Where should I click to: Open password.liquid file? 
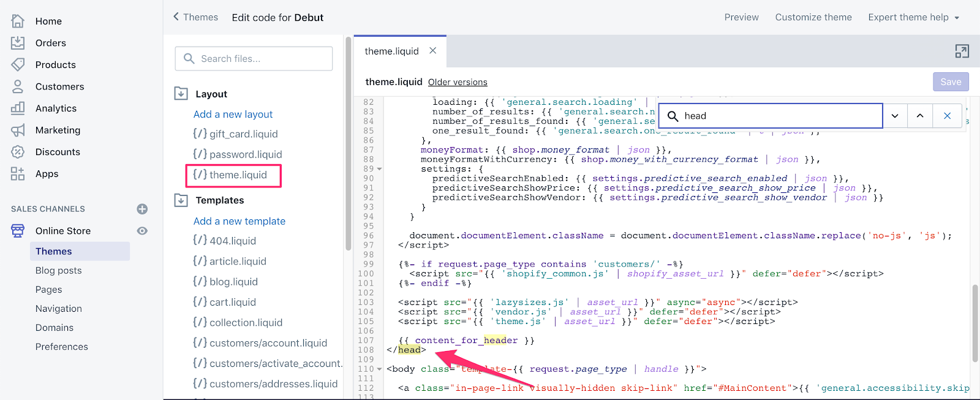click(237, 154)
